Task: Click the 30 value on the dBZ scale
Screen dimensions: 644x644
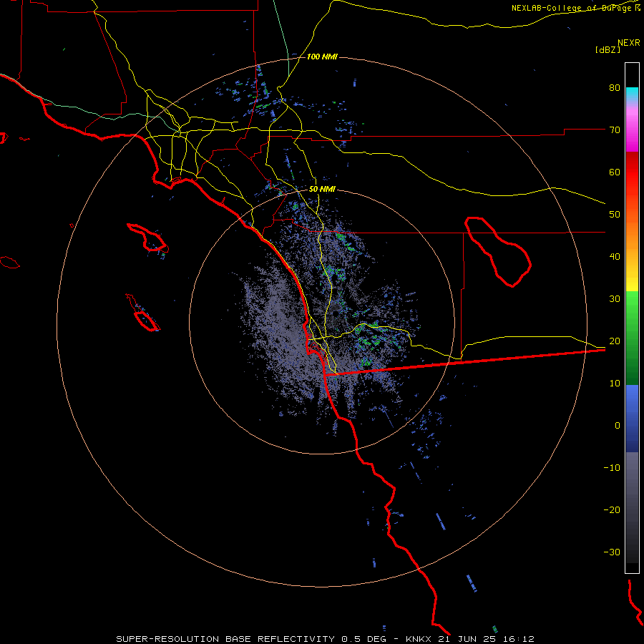Action: (615, 299)
